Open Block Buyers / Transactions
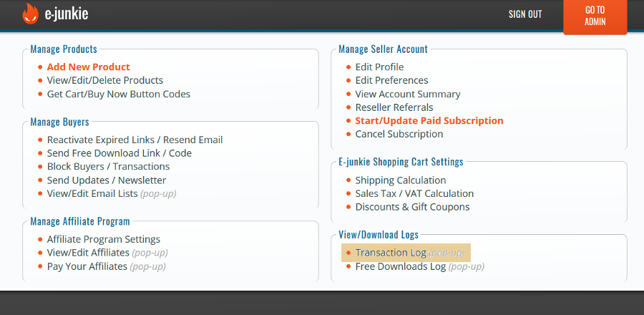The image size is (644, 315). pyautogui.click(x=108, y=166)
